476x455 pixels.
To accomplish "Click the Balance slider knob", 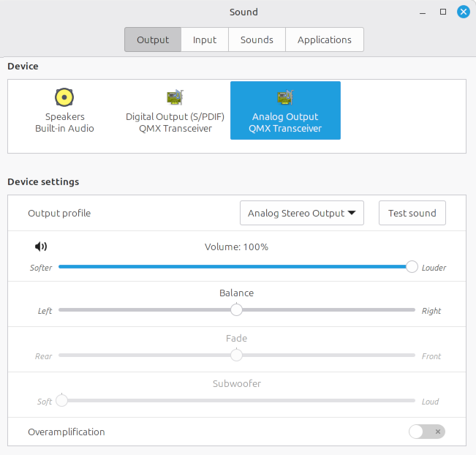I will (236, 310).
